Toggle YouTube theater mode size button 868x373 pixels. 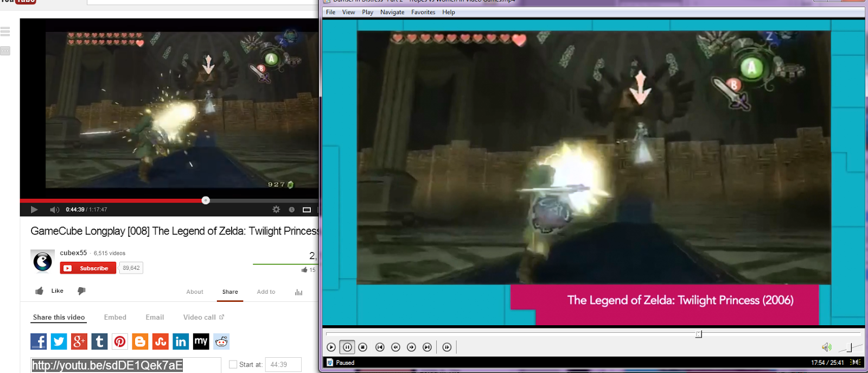click(x=307, y=210)
